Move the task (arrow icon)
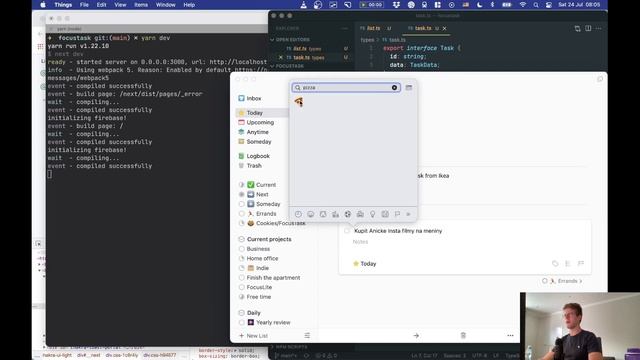This screenshot has width=640, height=360. point(416,336)
